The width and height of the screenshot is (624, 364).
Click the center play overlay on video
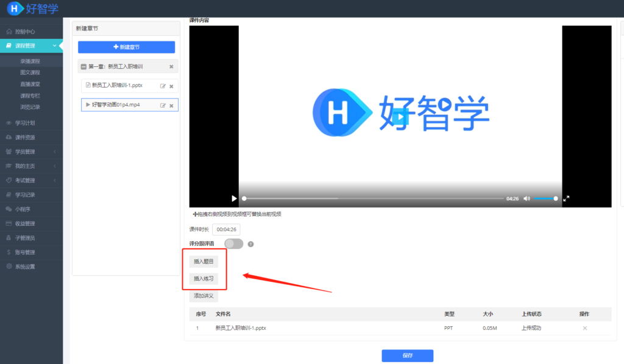click(x=400, y=117)
